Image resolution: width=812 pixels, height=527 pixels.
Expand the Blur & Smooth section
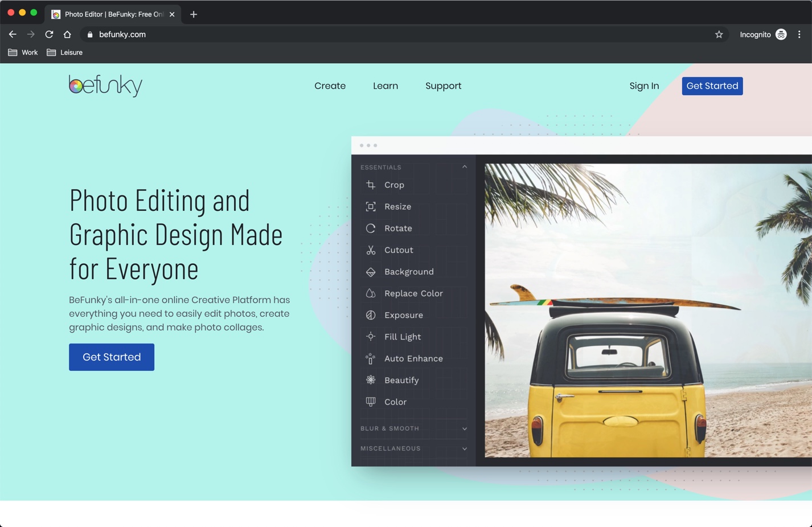[465, 428]
